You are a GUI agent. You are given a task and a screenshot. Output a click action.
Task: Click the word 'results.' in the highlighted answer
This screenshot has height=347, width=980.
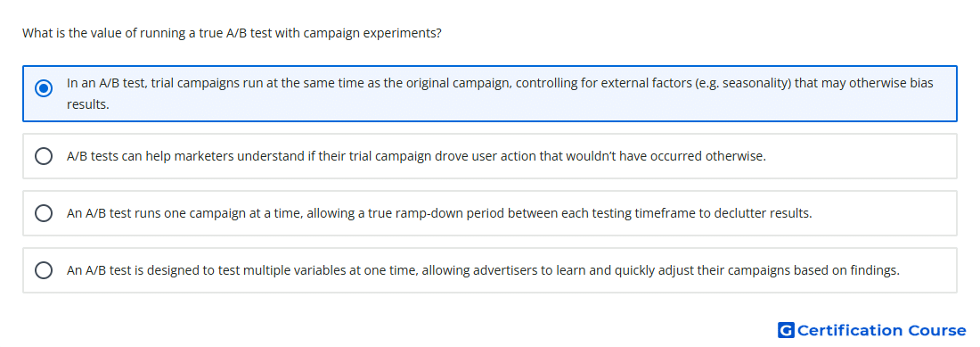click(88, 104)
